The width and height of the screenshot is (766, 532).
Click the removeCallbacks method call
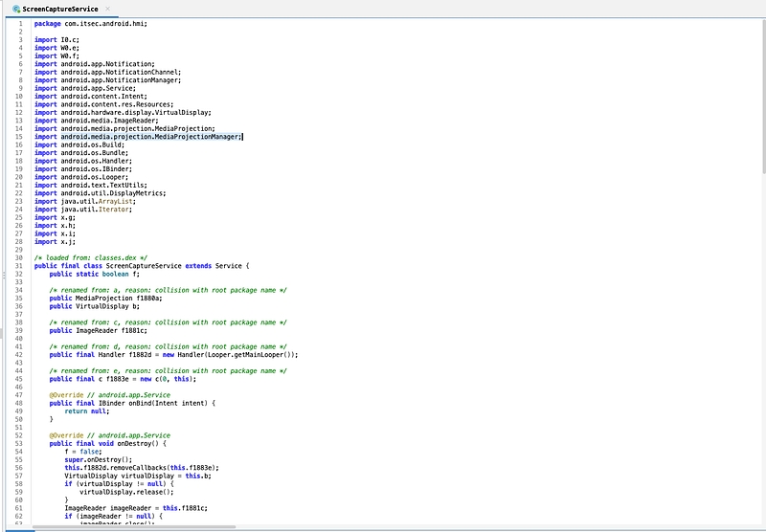click(x=136, y=468)
